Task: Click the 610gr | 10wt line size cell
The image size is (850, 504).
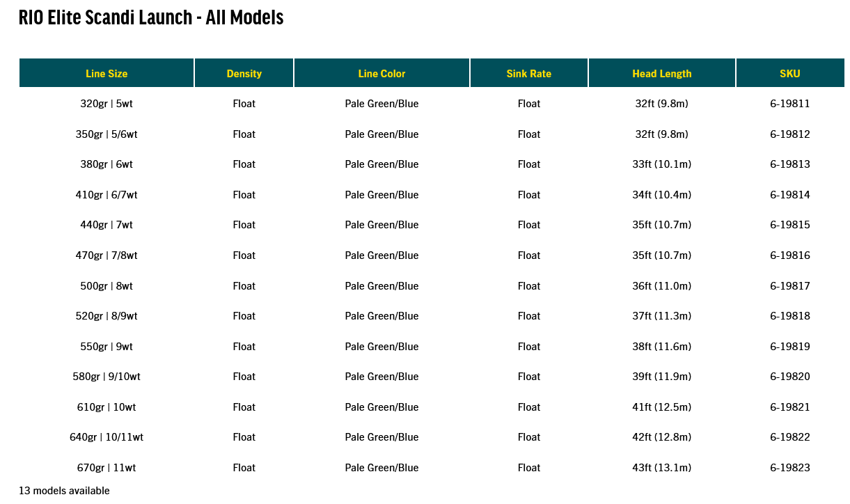Action: tap(107, 407)
